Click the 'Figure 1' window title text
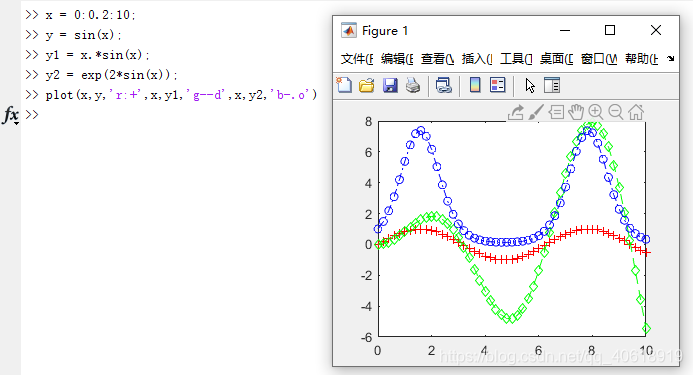Image resolution: width=693 pixels, height=375 pixels. click(x=385, y=31)
